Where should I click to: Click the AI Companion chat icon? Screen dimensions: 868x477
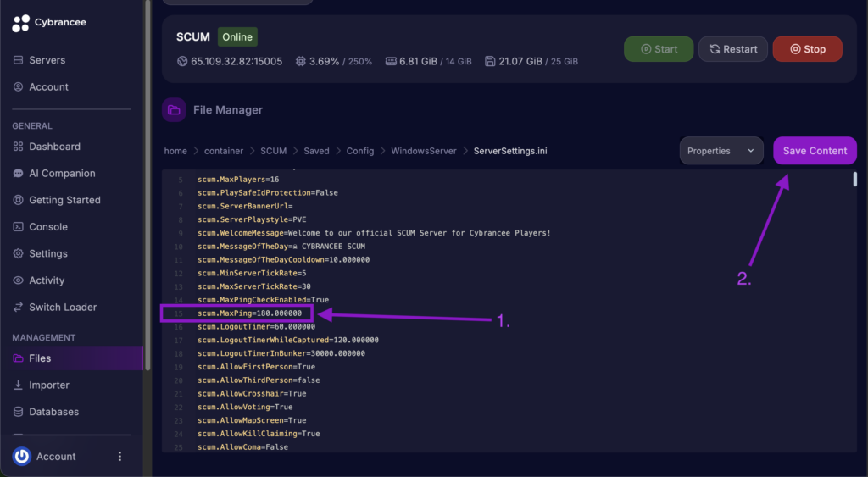pyautogui.click(x=19, y=173)
